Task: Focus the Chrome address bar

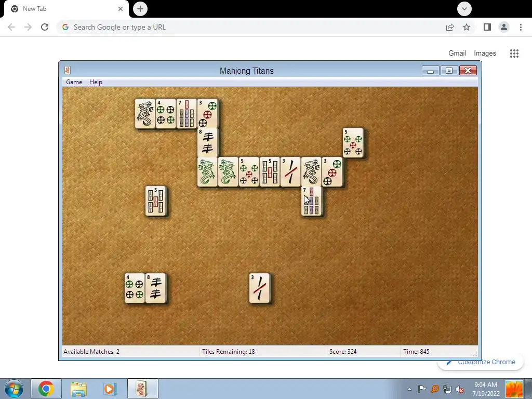Action: coord(251,27)
